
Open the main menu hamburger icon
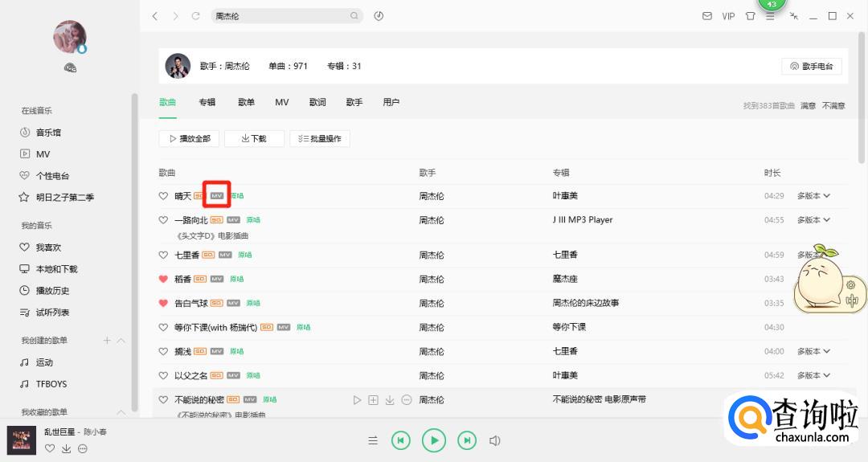(770, 17)
